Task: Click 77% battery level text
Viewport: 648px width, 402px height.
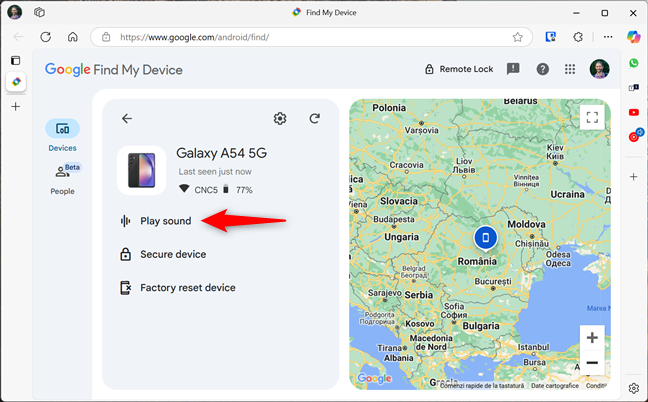Action: point(244,190)
